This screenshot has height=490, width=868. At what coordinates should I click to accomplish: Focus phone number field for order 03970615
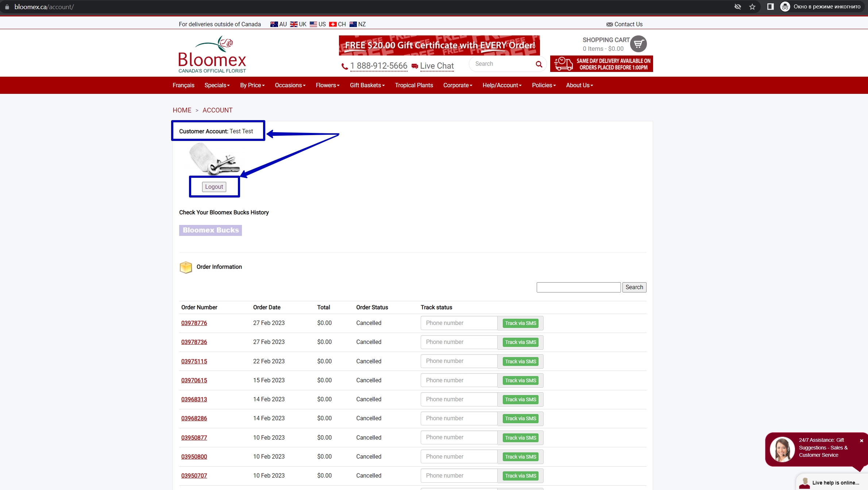coord(459,380)
